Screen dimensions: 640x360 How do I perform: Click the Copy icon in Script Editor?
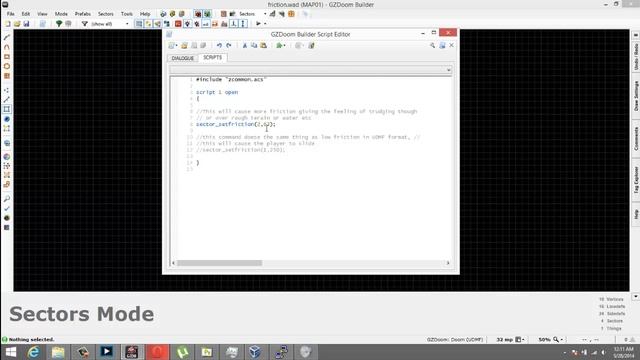click(x=254, y=45)
